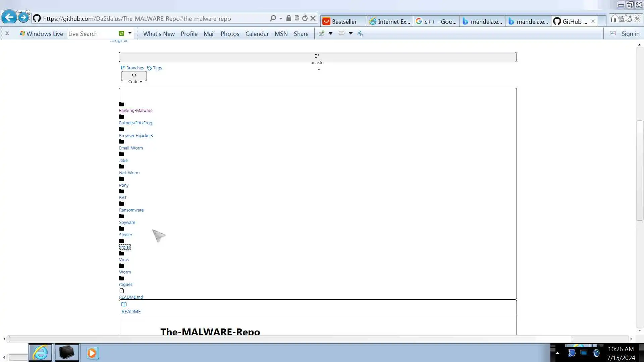This screenshot has height=362, width=644.
Task: Click the browser Back arrow button
Action: coord(9,17)
